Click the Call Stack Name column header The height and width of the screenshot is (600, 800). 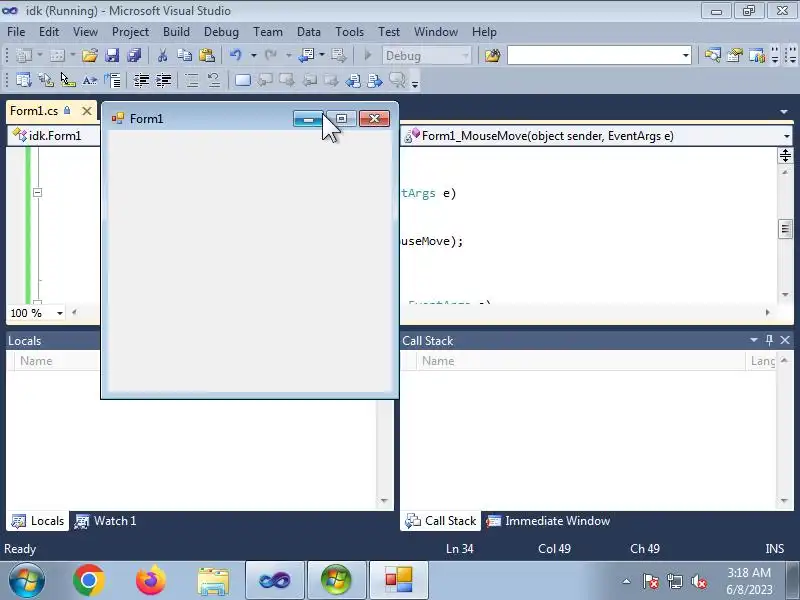[x=580, y=361]
